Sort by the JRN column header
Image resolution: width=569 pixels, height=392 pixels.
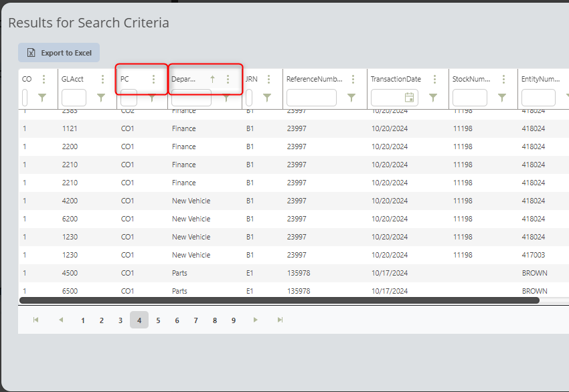(x=252, y=79)
